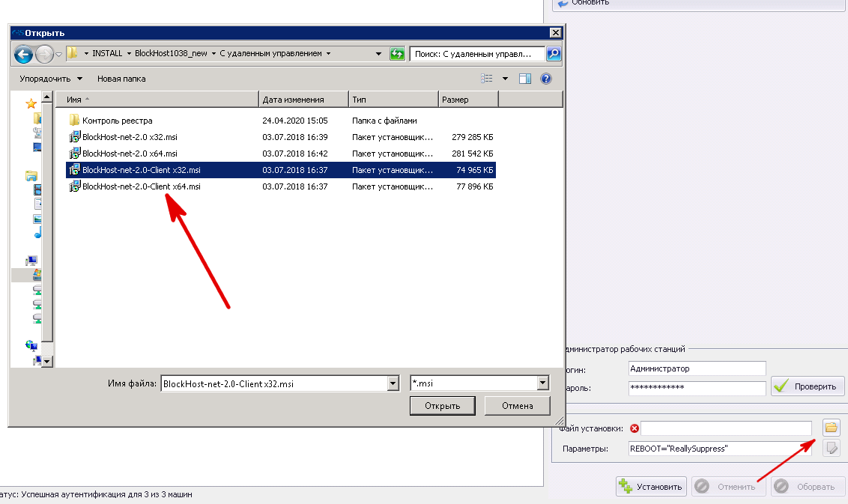Click the INSTALL breadcrumb segment

click(107, 53)
